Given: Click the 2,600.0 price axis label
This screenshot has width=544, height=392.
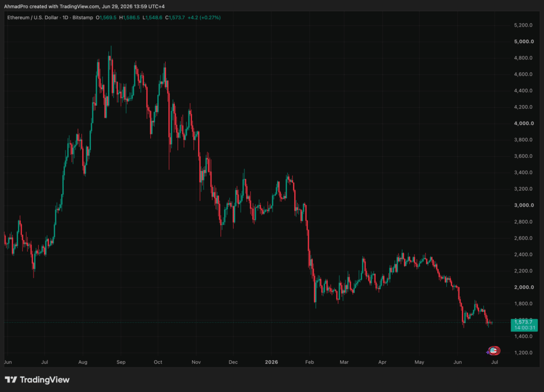Looking at the screenshot, I should (523, 238).
